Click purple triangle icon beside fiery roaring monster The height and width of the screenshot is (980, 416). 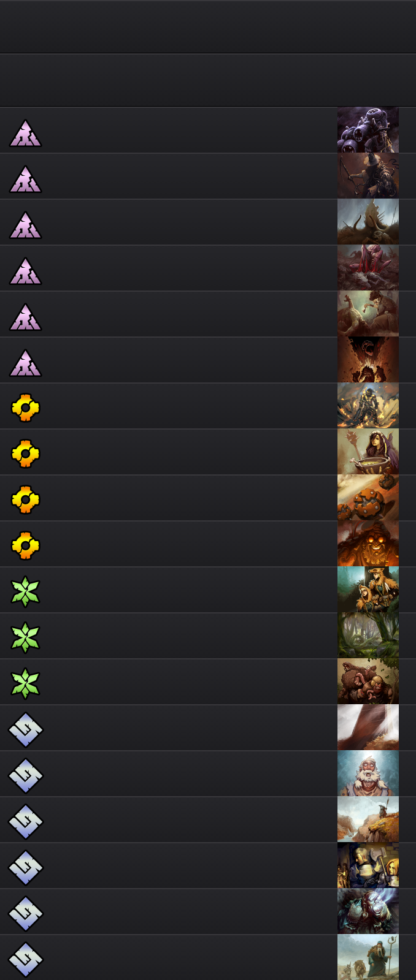pos(25,363)
